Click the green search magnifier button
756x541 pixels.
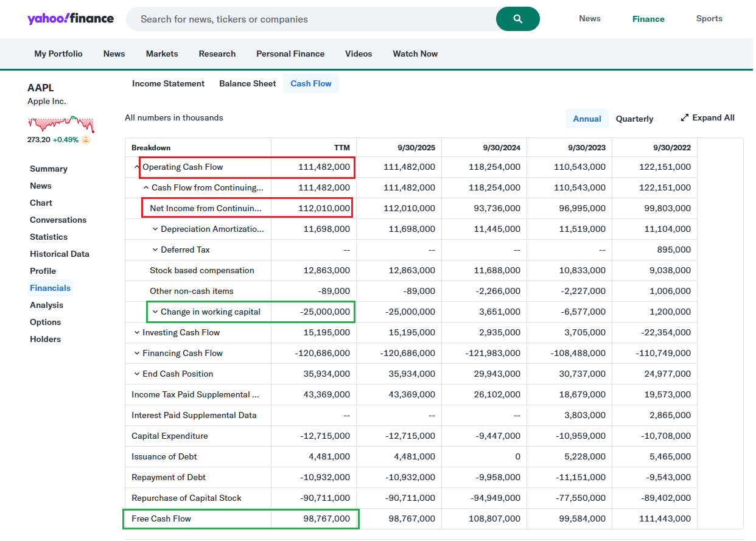[518, 19]
